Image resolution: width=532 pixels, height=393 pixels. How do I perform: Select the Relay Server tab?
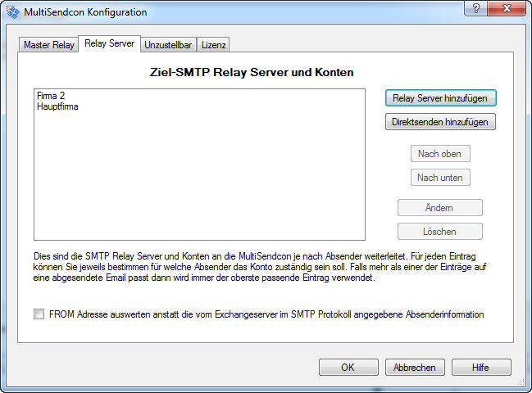point(109,43)
